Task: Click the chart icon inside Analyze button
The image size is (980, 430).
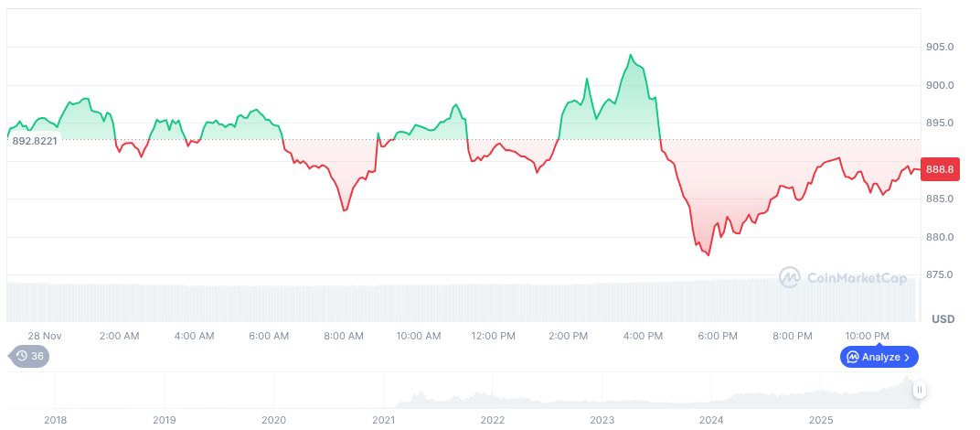Action: (852, 357)
